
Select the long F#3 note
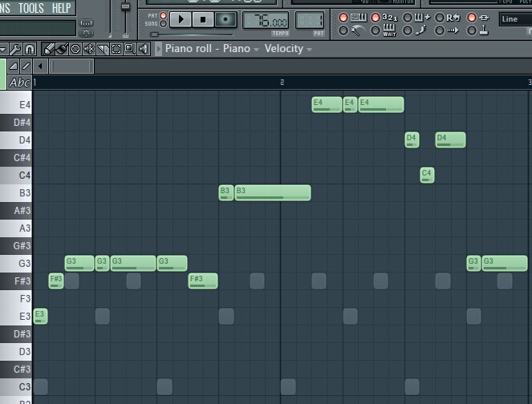tap(203, 281)
